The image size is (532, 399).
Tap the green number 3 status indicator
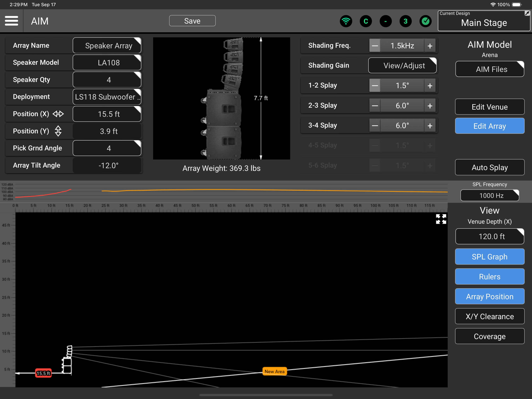[406, 21]
